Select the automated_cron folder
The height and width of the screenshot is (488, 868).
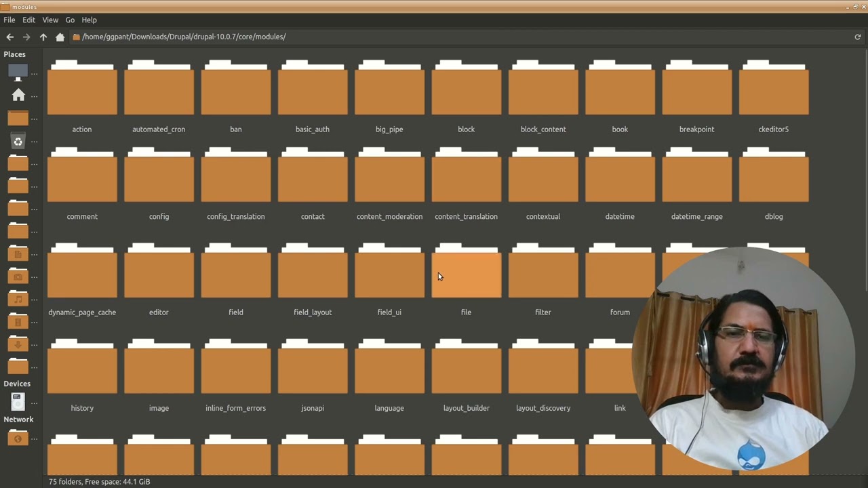coord(159,88)
